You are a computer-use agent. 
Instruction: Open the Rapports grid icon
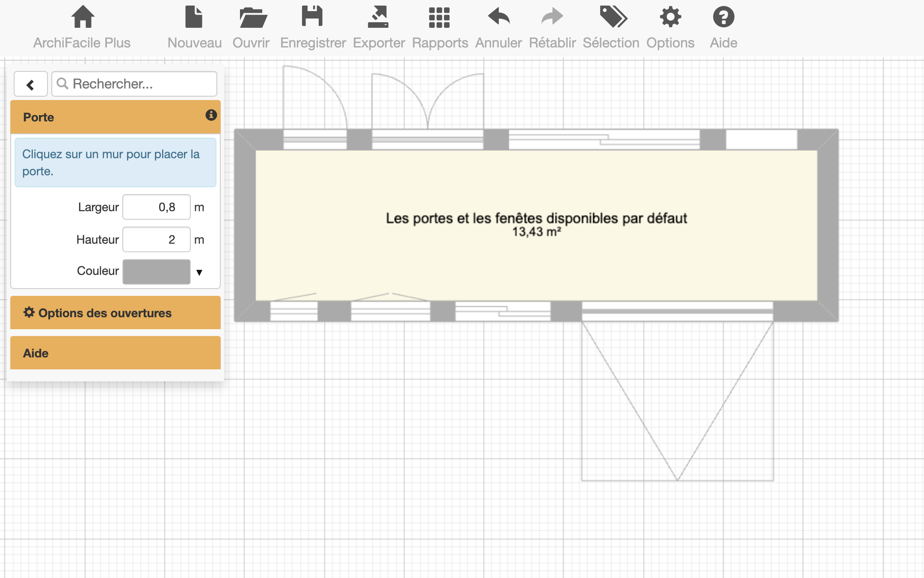(439, 18)
